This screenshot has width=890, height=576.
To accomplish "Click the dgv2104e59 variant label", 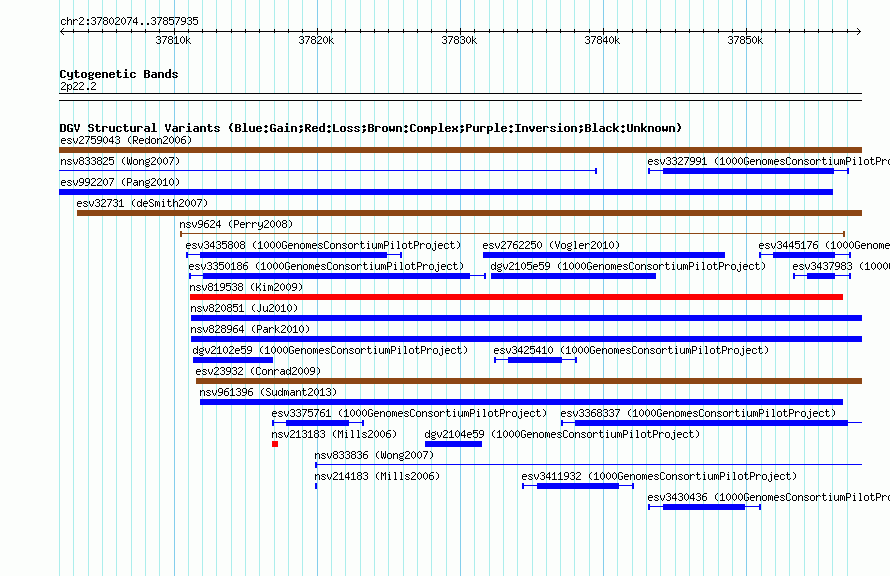I will (x=562, y=434).
